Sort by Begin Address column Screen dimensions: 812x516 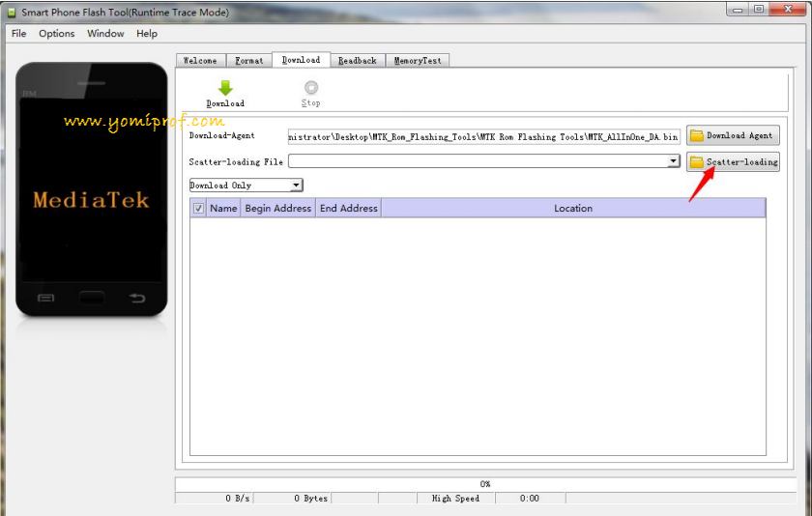[278, 208]
